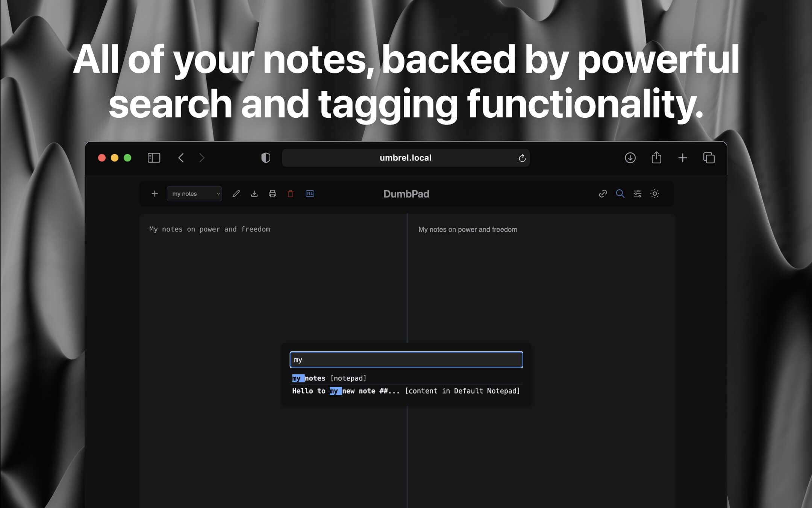Expand the notepad selector chevron
The image size is (812, 508).
(x=218, y=193)
